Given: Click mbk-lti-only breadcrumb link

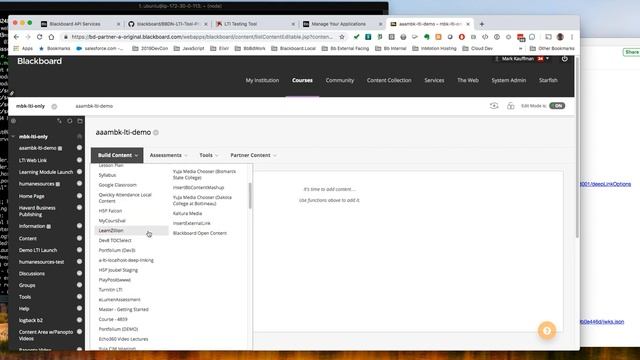Looking at the screenshot, I should click(x=30, y=106).
